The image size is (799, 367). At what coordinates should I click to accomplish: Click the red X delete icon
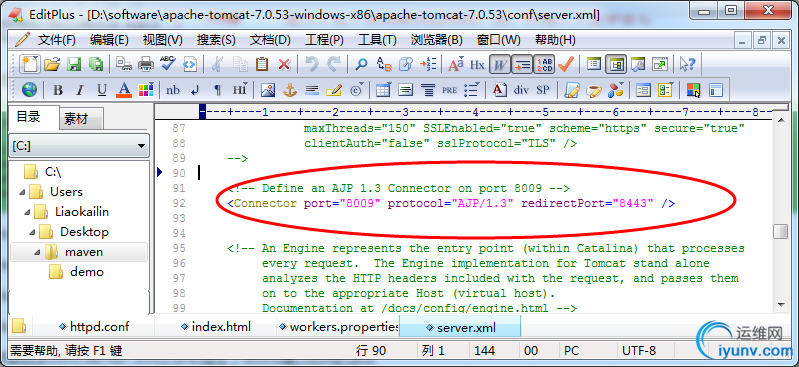(284, 65)
